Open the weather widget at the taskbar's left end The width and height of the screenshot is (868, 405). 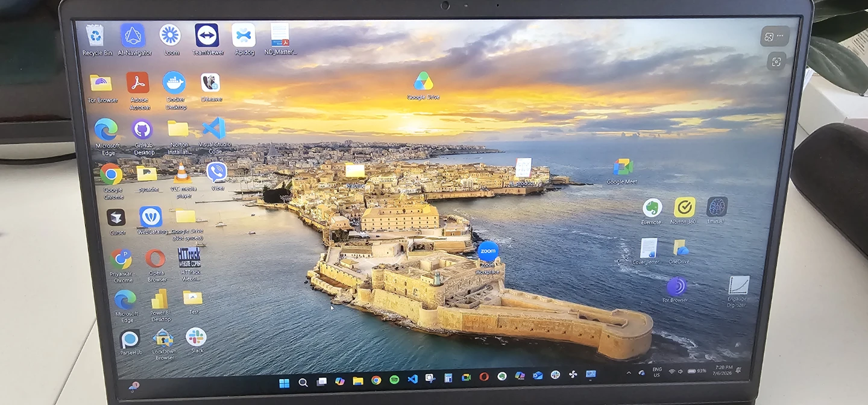coord(133,386)
